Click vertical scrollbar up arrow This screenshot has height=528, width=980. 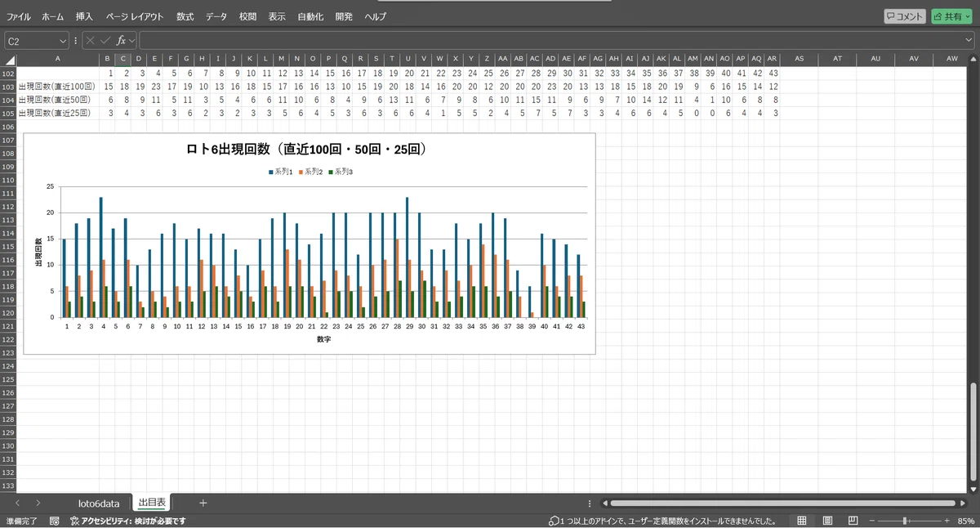(x=973, y=60)
